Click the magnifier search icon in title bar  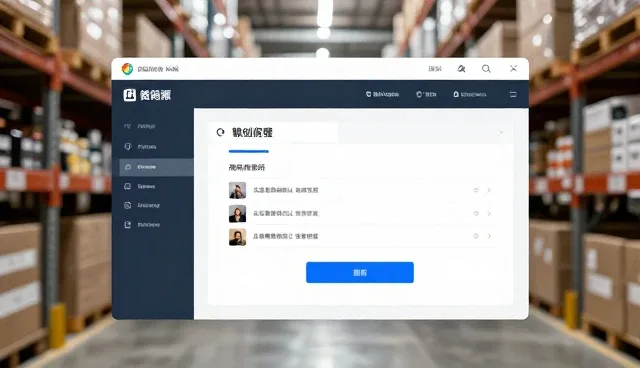486,69
